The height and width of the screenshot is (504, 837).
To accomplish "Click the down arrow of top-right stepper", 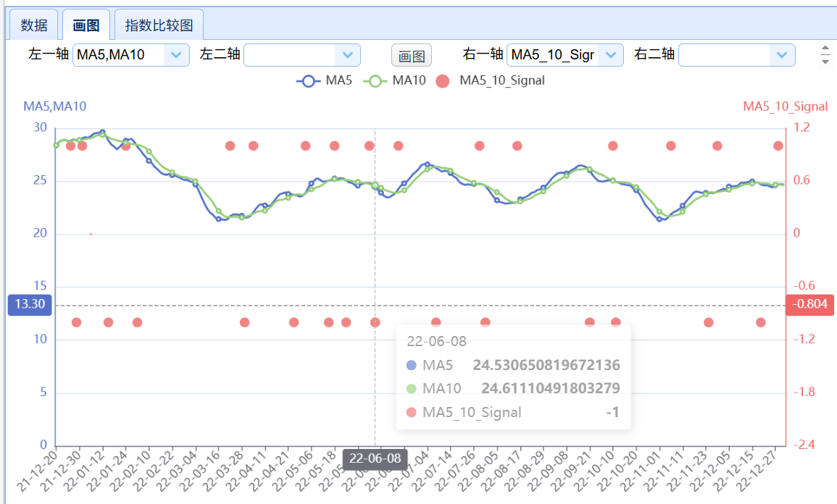I will pyautogui.click(x=825, y=62).
